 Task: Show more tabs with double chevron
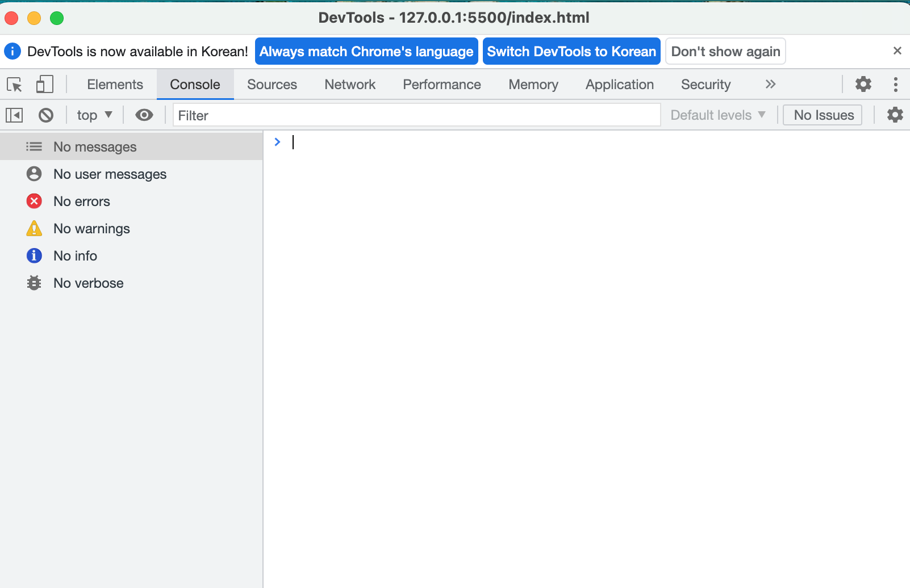[x=770, y=84]
